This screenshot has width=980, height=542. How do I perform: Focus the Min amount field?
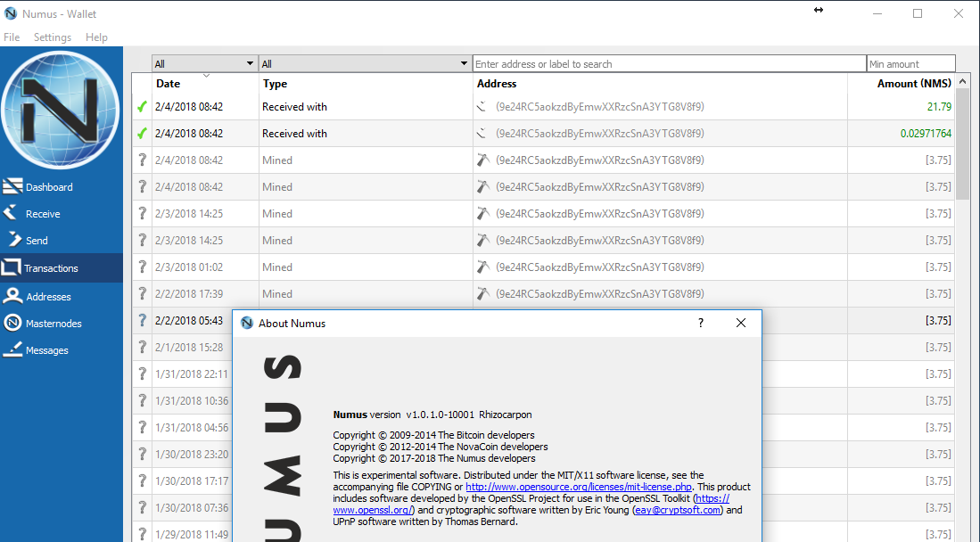911,64
